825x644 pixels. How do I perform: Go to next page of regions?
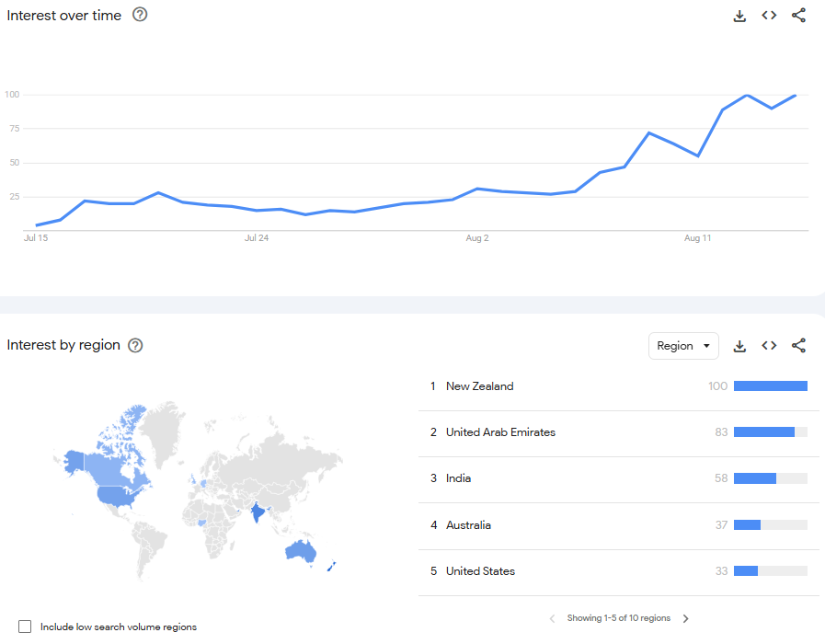click(x=686, y=618)
